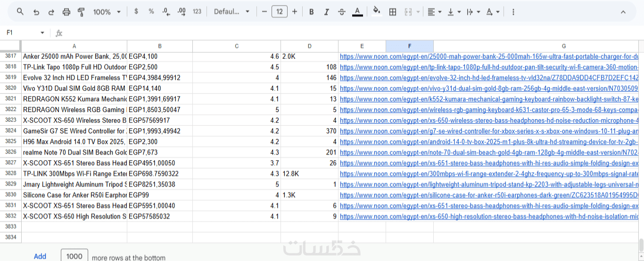Select column A header
Image resolution: width=644 pixels, height=261 pixels.
(x=74, y=46)
